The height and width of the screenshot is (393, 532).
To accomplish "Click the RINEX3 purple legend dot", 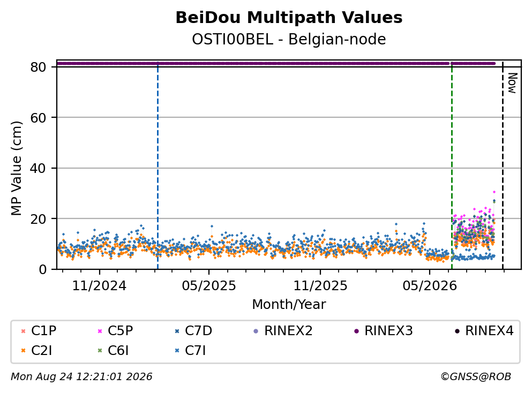I will (x=356, y=331).
